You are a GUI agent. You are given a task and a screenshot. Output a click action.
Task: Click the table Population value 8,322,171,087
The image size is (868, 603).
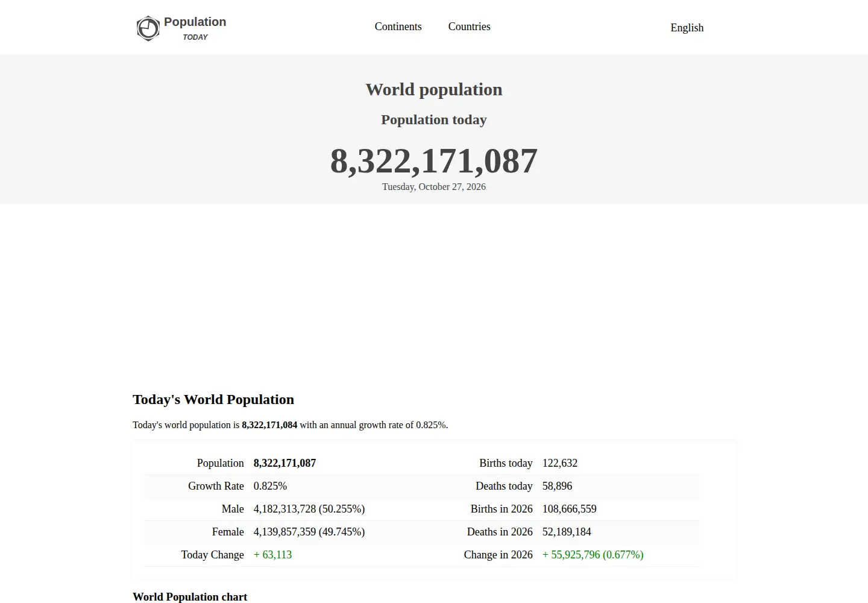[x=285, y=463]
